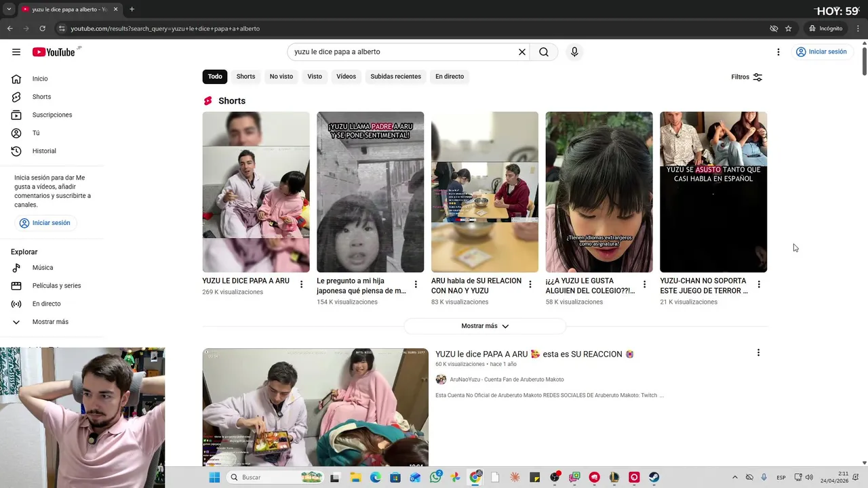The width and height of the screenshot is (868, 488).
Task: Open the YUZU LLAMA PADRE A ARU short thumbnail
Action: tap(370, 192)
